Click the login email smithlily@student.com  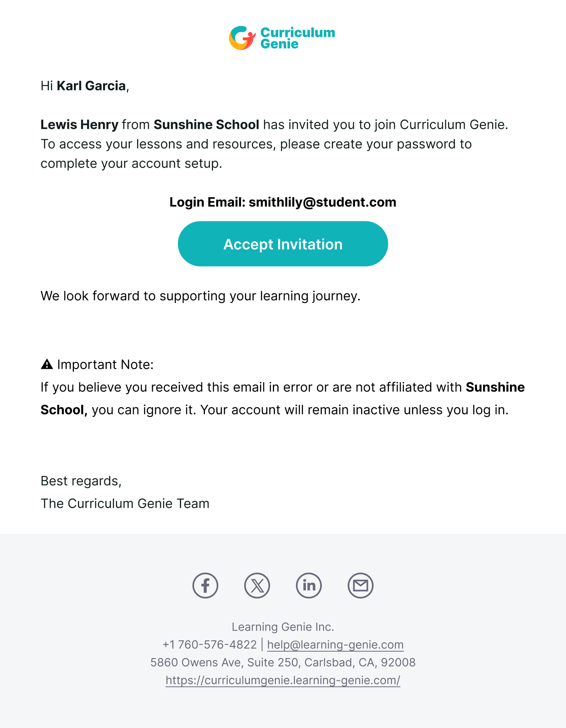point(323,202)
